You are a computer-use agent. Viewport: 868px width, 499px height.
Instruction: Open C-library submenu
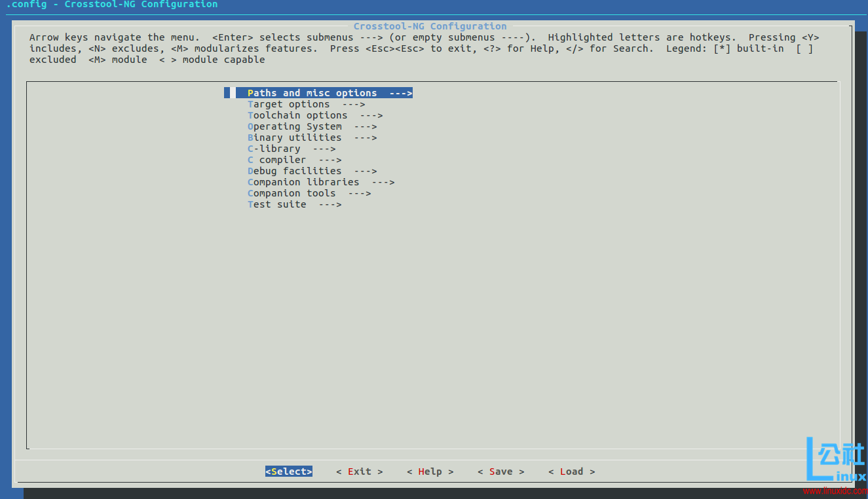[292, 149]
